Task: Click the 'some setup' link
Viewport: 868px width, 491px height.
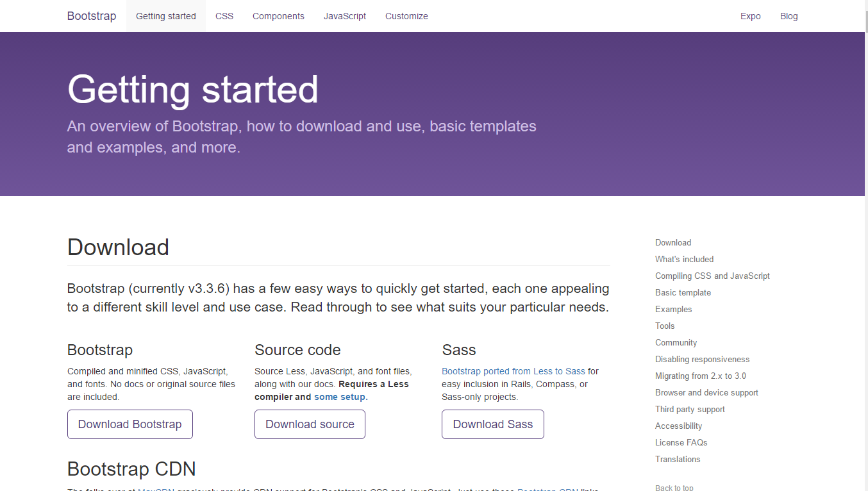Action: (339, 396)
